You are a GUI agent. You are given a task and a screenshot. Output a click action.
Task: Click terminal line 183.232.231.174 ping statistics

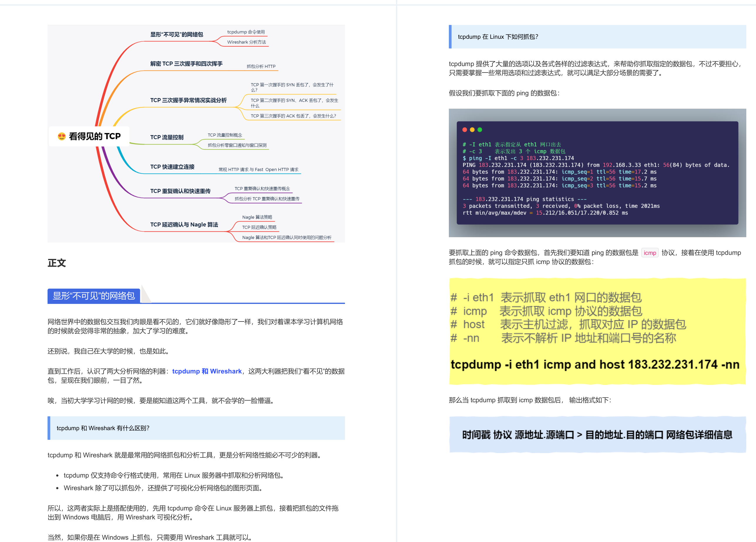pyautogui.click(x=524, y=199)
